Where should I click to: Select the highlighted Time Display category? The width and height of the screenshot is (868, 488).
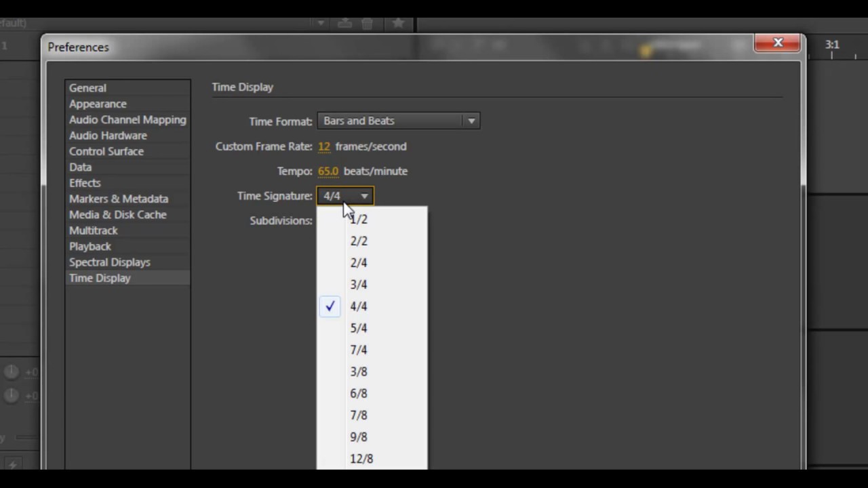pyautogui.click(x=127, y=278)
